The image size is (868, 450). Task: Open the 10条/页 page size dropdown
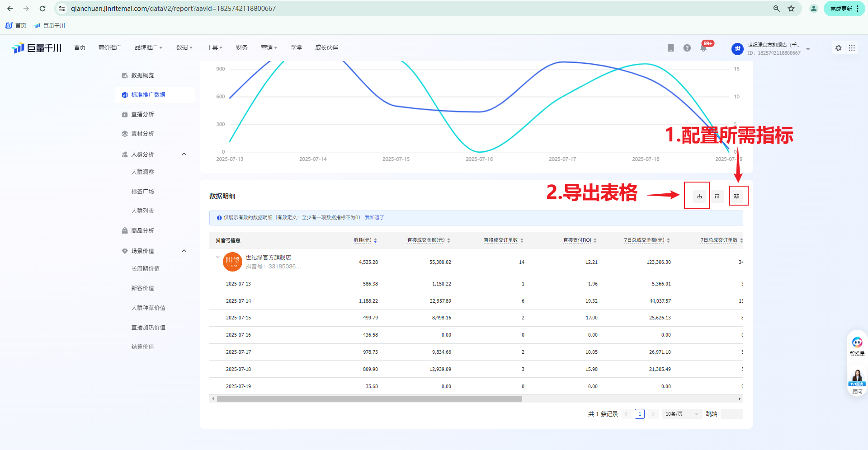pos(682,414)
